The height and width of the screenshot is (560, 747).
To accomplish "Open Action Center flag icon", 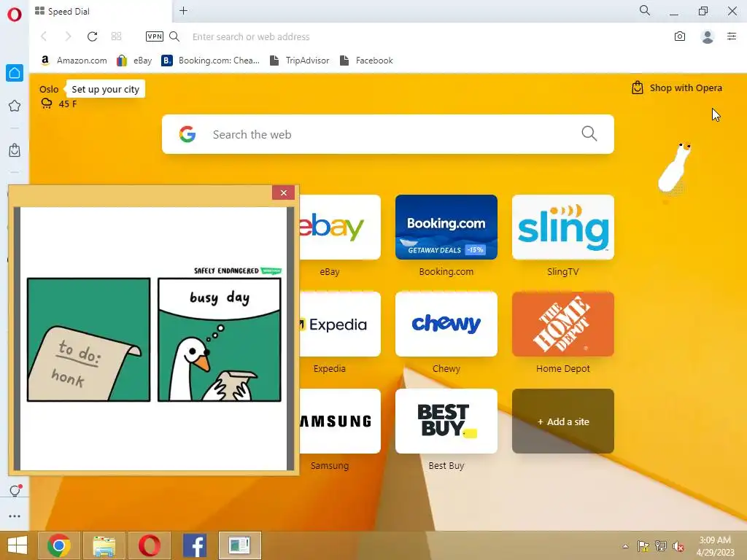I will point(643,546).
